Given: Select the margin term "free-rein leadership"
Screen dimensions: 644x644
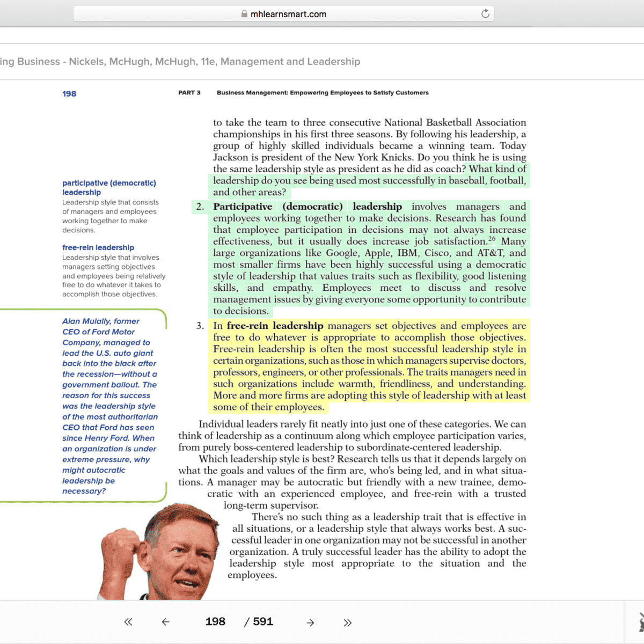Looking at the screenshot, I should (x=98, y=247).
